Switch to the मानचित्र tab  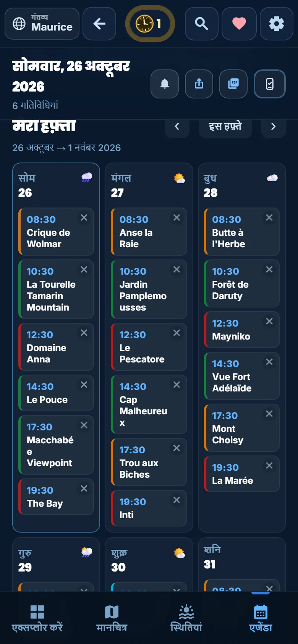pos(112,618)
